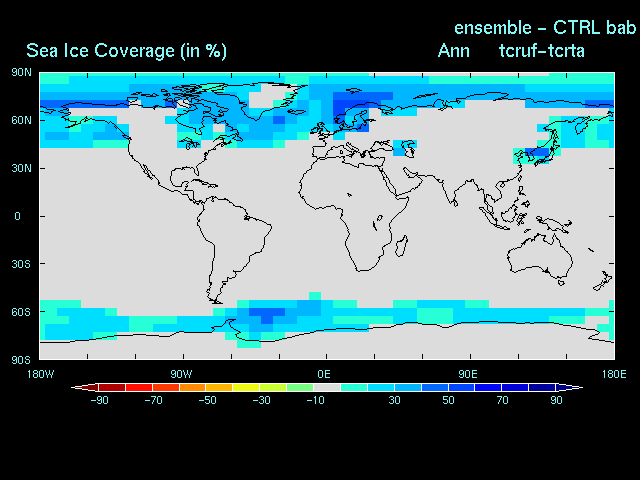Click the 'ensemble - CTRL bab' header text
640x480 pixels.
point(545,27)
